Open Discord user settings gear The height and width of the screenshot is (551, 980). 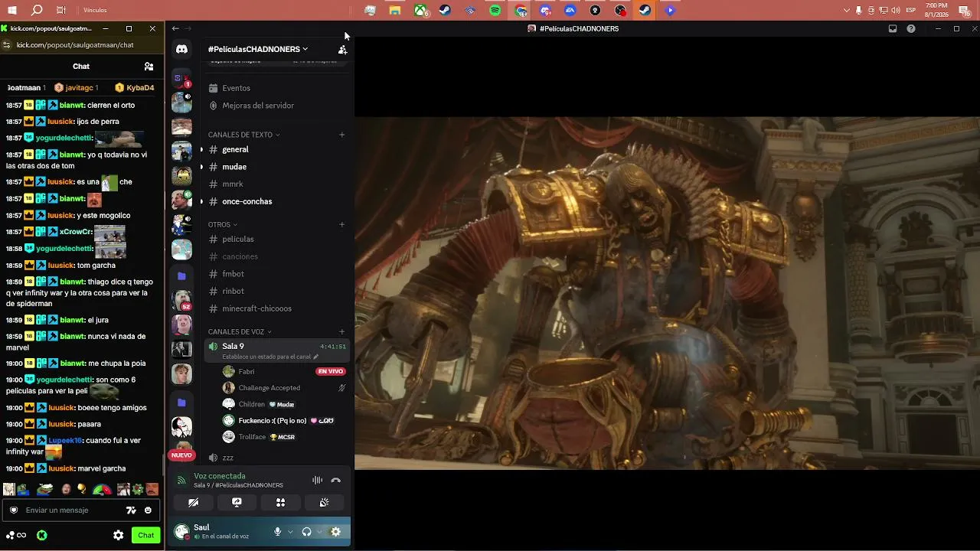tap(335, 532)
